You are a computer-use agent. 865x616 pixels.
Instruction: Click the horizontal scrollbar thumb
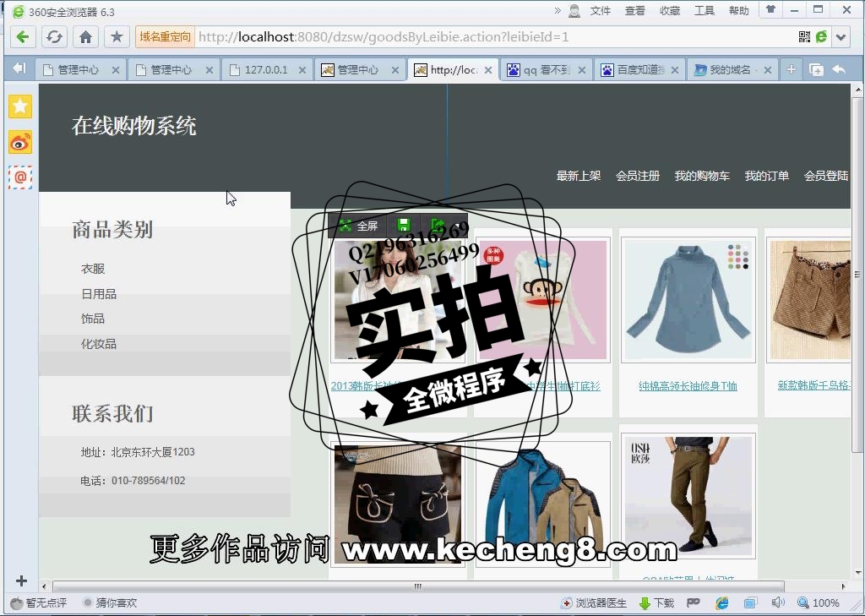pyautogui.click(x=418, y=586)
